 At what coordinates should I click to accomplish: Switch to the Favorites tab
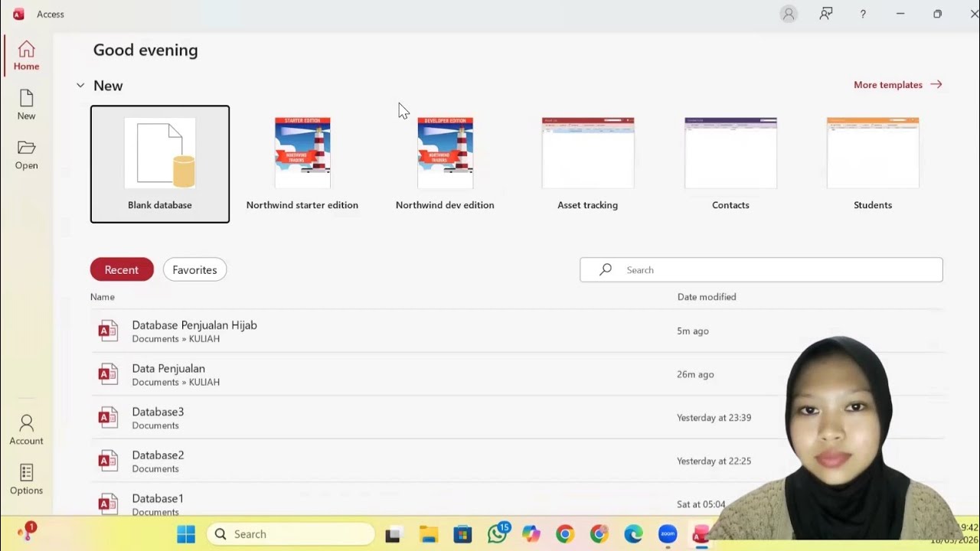click(194, 269)
